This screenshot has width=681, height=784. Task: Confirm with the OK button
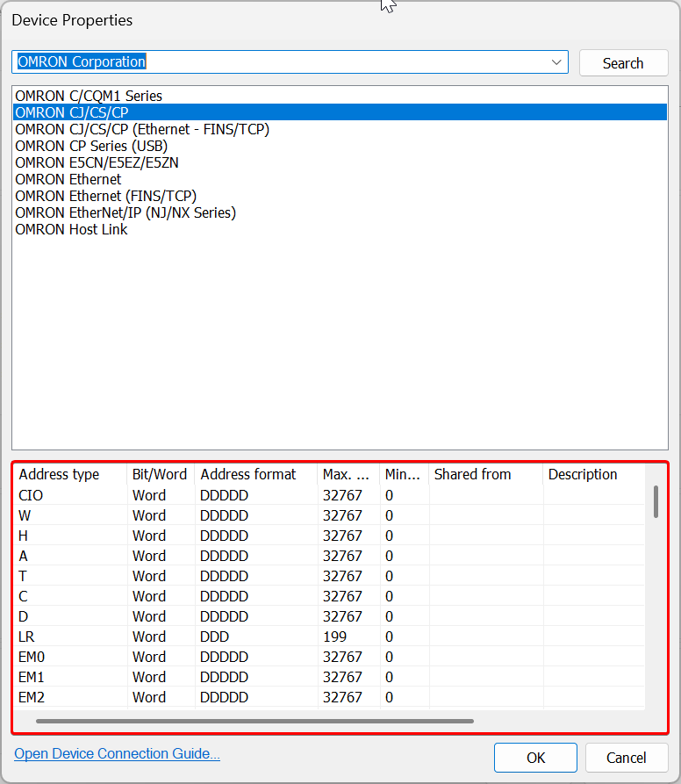click(535, 758)
